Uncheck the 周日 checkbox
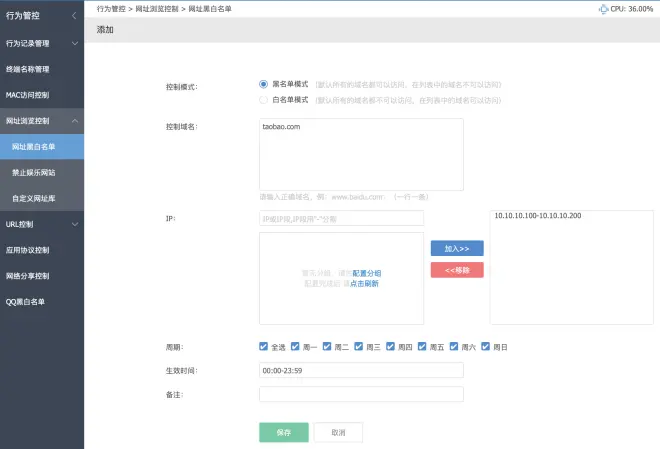660x449 pixels. pos(486,347)
